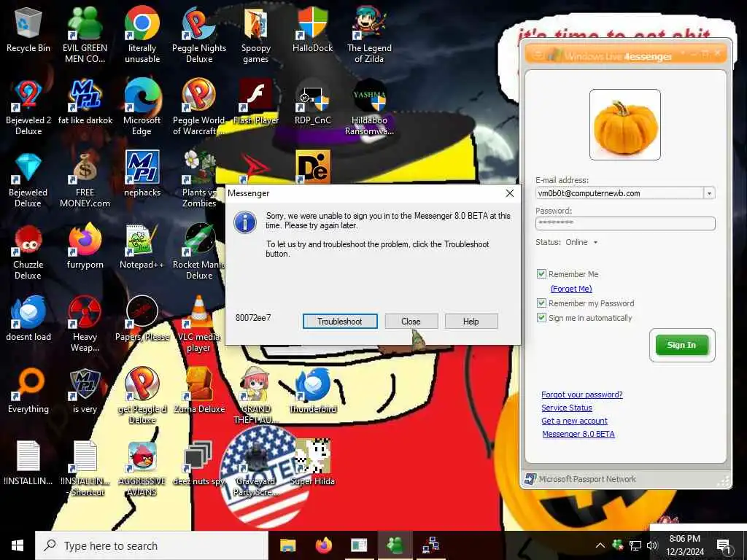The width and height of the screenshot is (747, 560).
Task: Switch to Messenger taskbar button
Action: (395, 545)
